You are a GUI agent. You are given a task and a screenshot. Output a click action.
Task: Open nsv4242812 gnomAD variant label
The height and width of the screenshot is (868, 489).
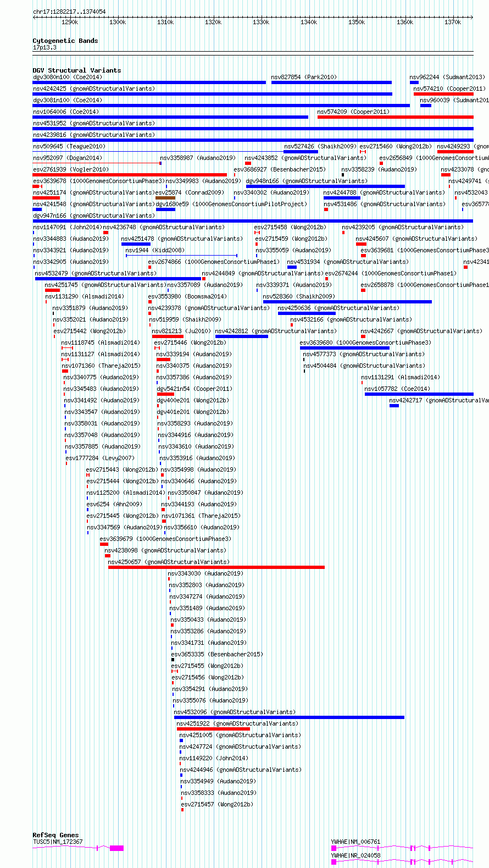[276, 331]
